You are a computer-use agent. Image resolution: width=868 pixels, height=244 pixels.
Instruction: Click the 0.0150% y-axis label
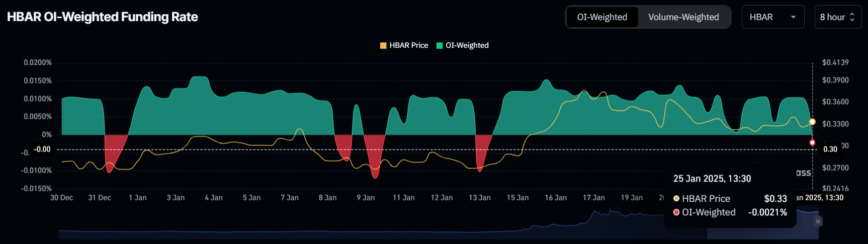click(x=38, y=80)
